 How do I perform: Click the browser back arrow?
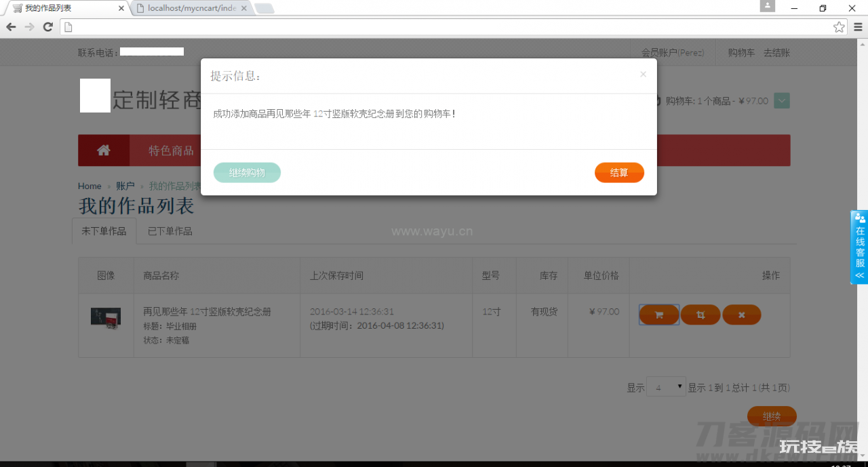(11, 27)
